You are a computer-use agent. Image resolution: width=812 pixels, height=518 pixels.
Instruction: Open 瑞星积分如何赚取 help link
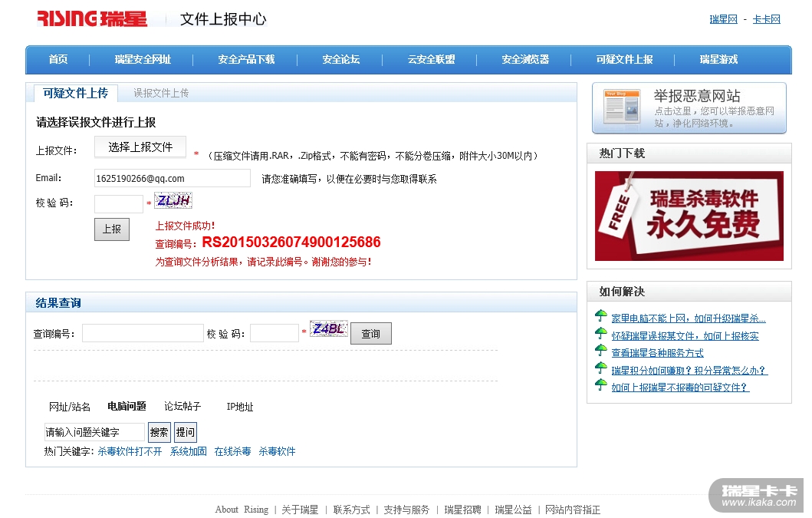(x=689, y=371)
